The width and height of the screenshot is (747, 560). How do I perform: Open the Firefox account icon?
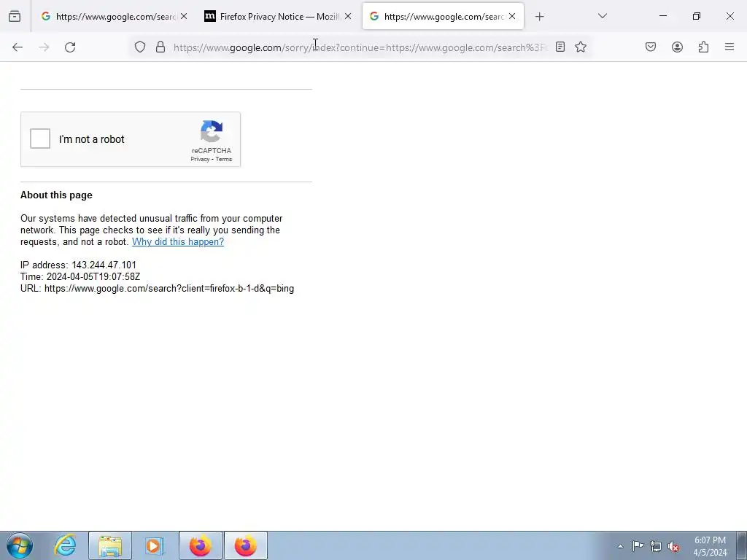(x=677, y=47)
